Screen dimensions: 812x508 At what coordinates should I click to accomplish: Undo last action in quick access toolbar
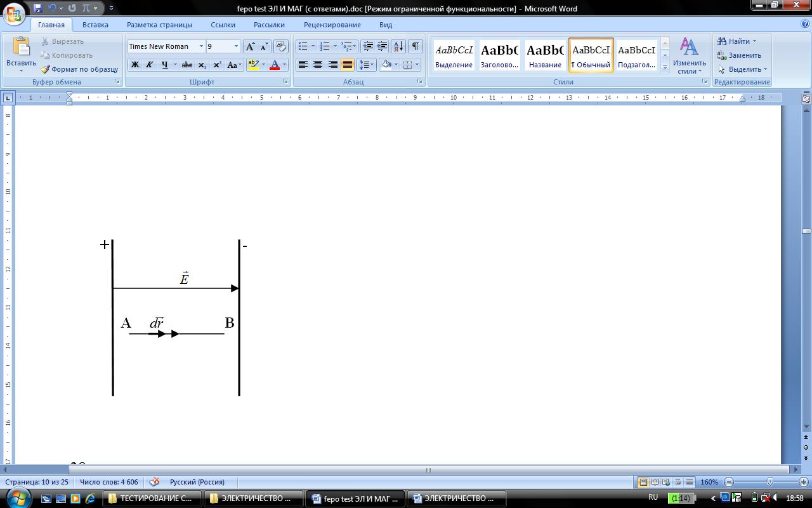click(53, 8)
